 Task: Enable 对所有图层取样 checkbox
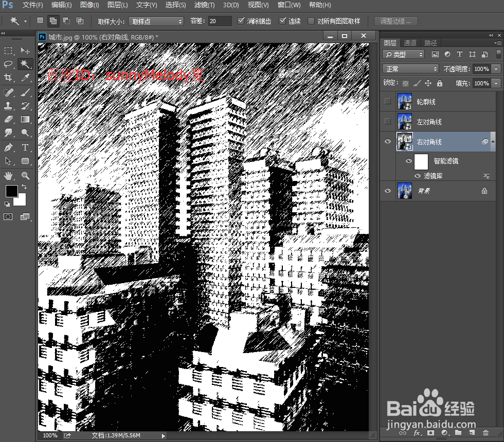[311, 21]
